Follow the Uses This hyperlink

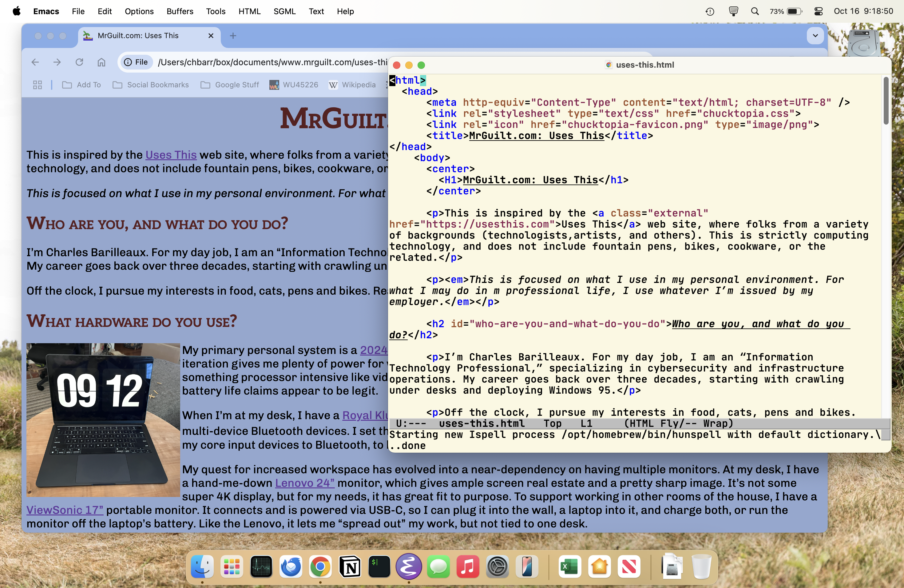[171, 155]
